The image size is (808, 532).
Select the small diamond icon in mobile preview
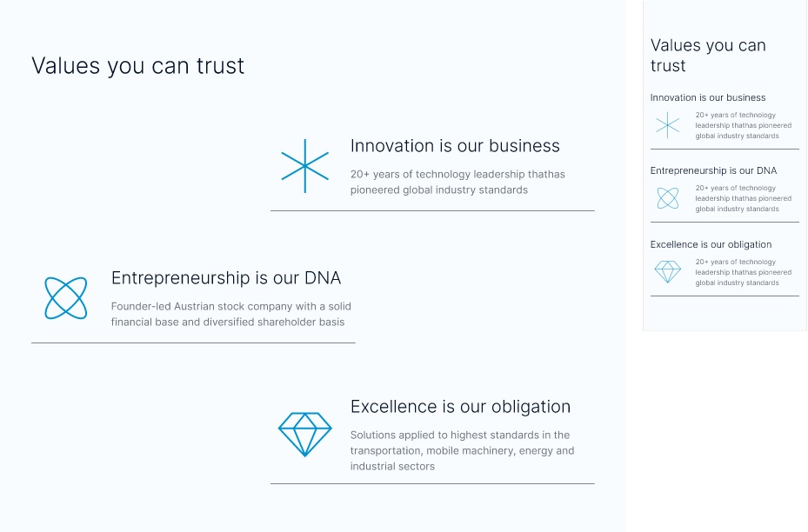[x=667, y=272]
